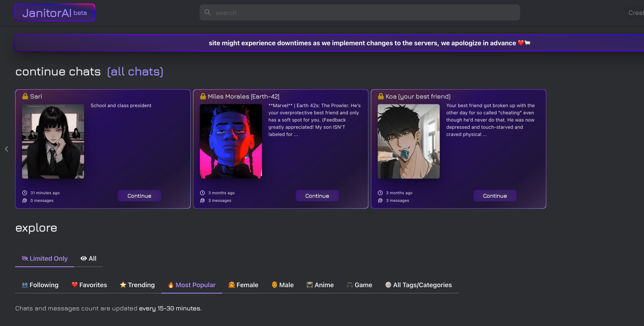Click the lock icon beside Miles Morales
The width and height of the screenshot is (644, 326).
tap(203, 97)
